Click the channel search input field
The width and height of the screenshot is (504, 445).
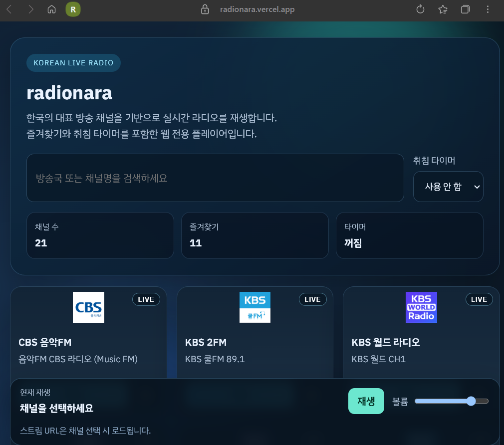[x=215, y=178]
